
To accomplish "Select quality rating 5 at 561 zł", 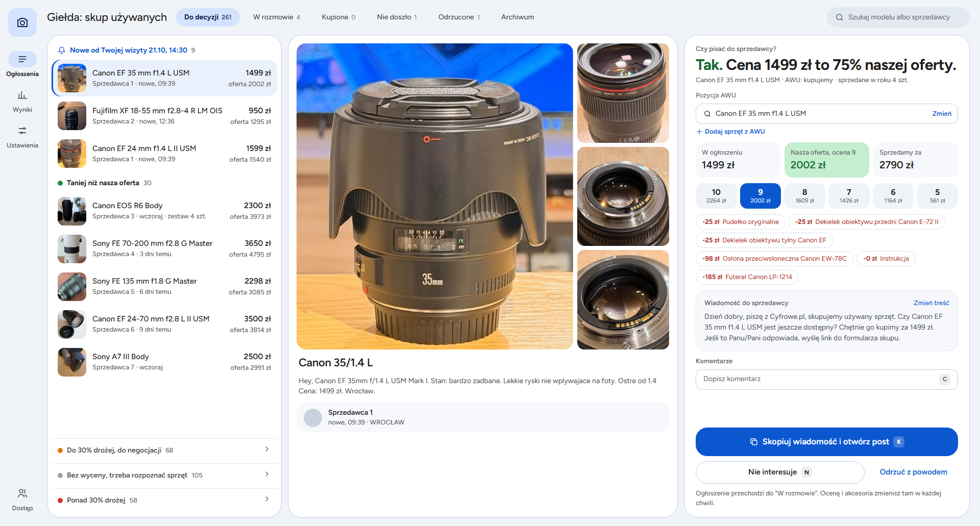I will (937, 196).
